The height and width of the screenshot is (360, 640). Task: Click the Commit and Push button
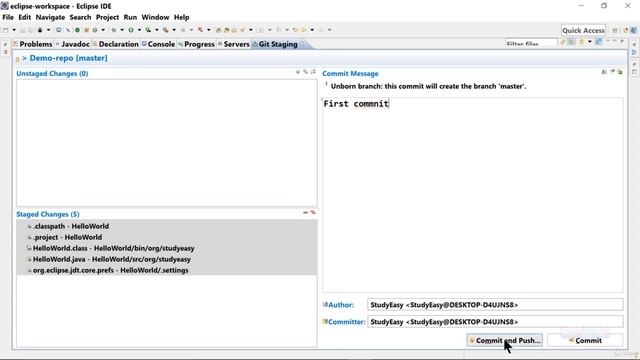coord(504,340)
